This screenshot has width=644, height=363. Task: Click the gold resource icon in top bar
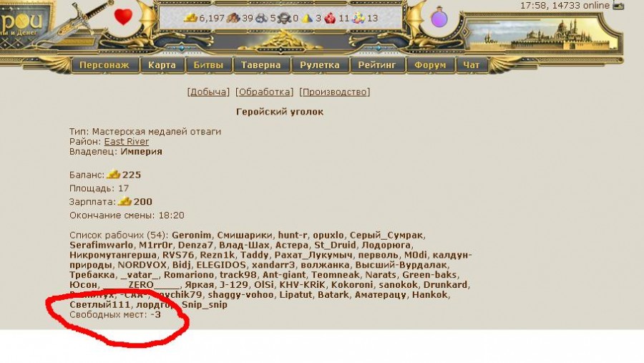[190, 18]
